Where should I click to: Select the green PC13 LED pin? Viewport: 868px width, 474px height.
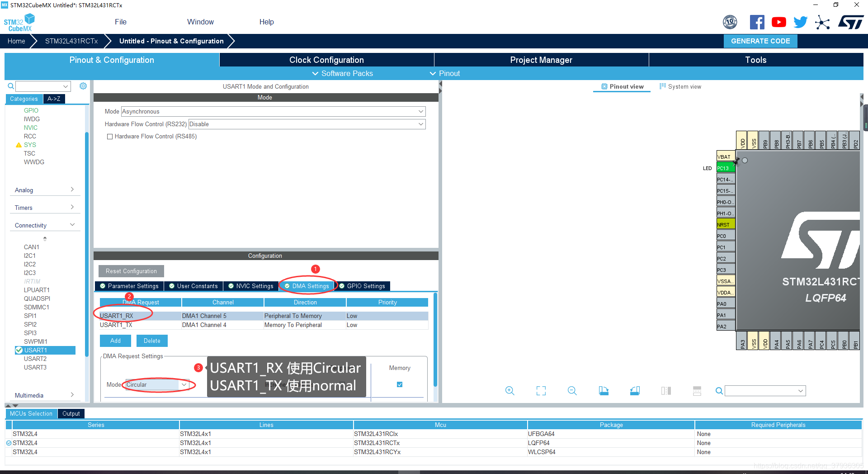tap(726, 168)
